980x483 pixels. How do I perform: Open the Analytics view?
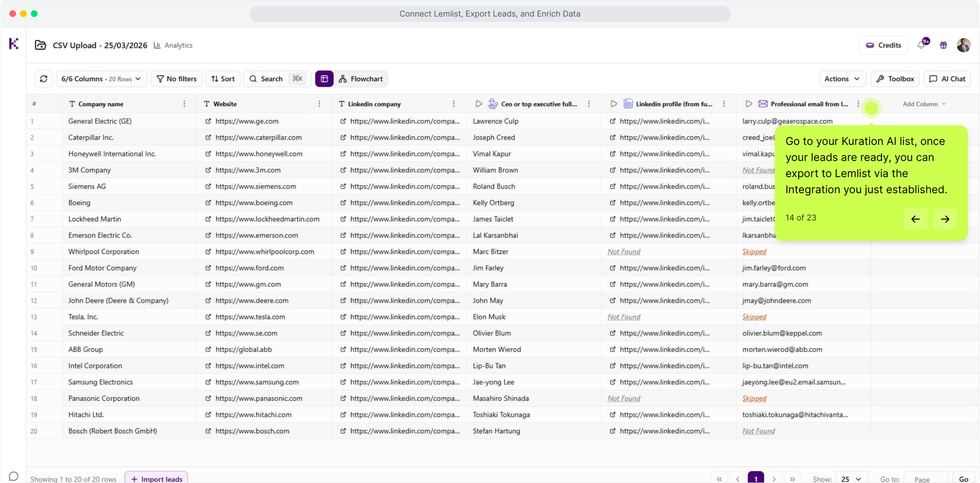tap(173, 45)
